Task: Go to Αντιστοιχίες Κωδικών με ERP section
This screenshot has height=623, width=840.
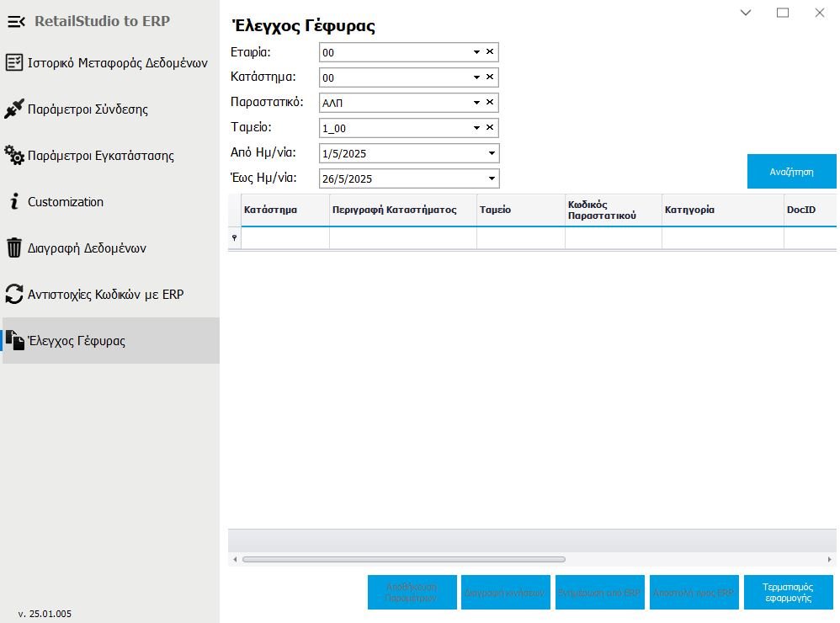Action: [x=105, y=295]
